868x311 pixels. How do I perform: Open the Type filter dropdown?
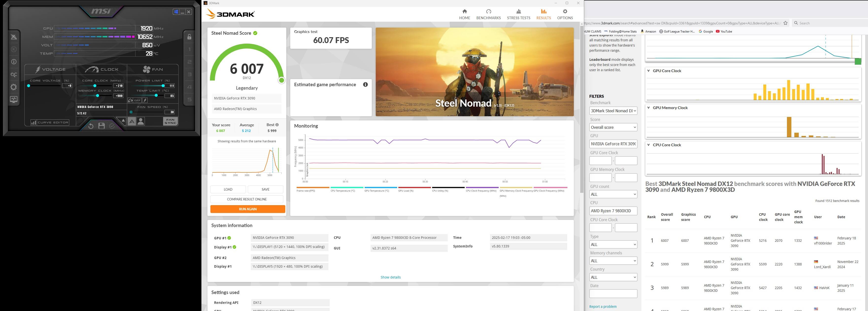[613, 245]
